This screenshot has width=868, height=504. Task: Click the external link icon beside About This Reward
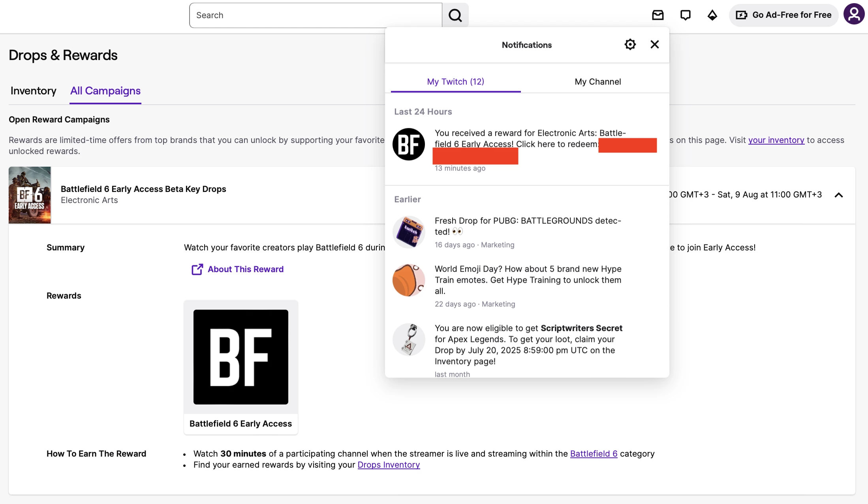[x=197, y=269]
